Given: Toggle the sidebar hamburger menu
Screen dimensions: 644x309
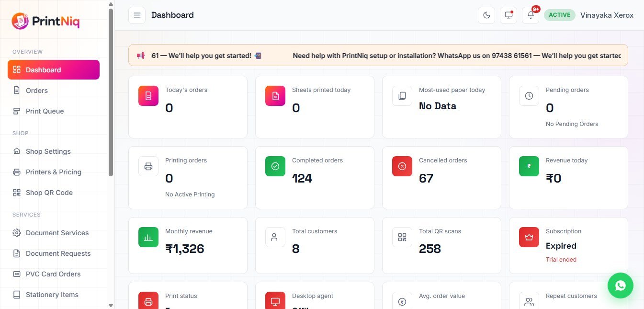Looking at the screenshot, I should 137,15.
